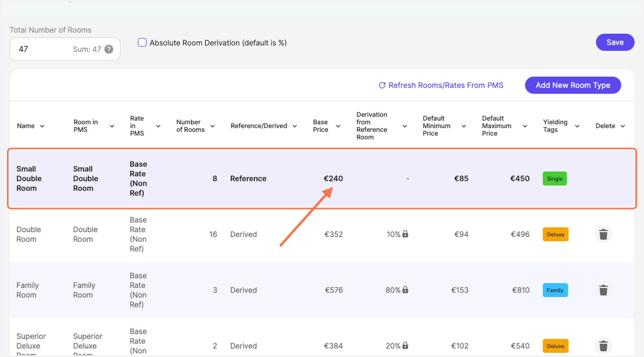The width and height of the screenshot is (644, 357).
Task: Open the Name column sort chevron
Action: click(x=42, y=126)
